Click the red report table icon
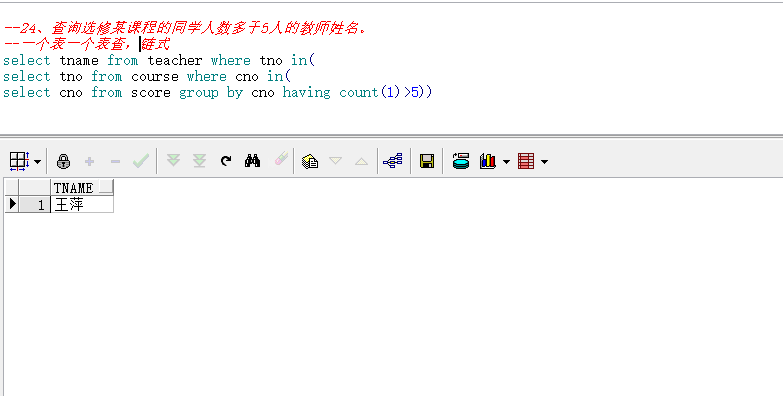The width and height of the screenshot is (783, 396). click(526, 161)
